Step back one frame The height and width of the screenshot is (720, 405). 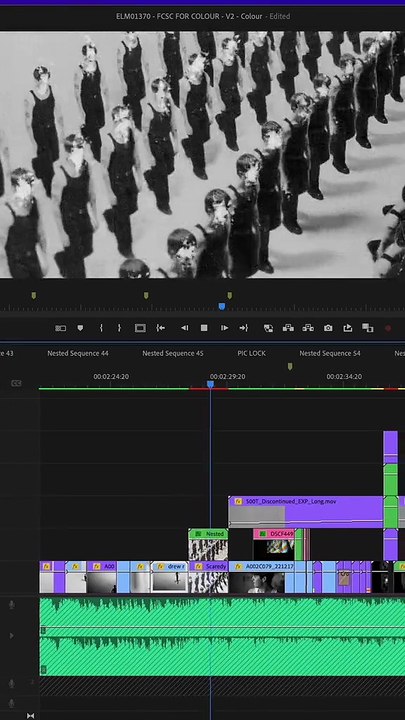point(184,328)
